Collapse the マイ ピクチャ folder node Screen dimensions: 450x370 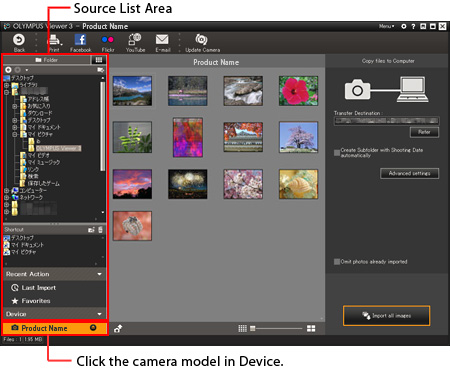point(15,135)
